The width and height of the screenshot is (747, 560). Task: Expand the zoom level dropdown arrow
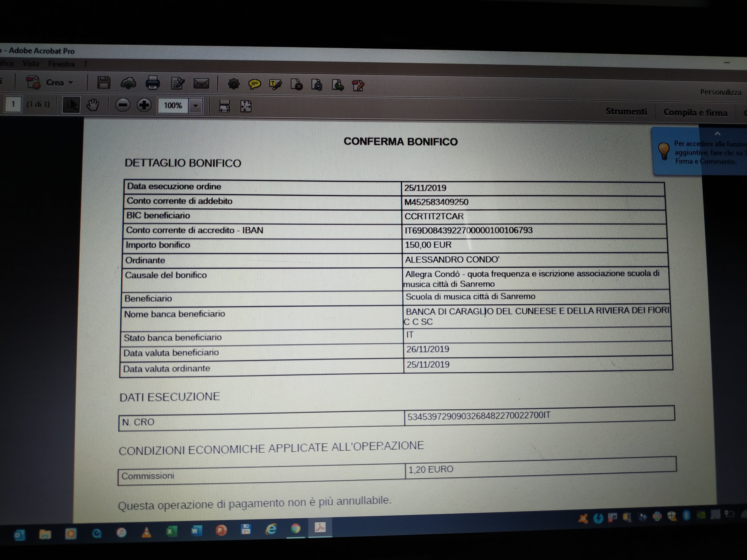[x=196, y=106]
